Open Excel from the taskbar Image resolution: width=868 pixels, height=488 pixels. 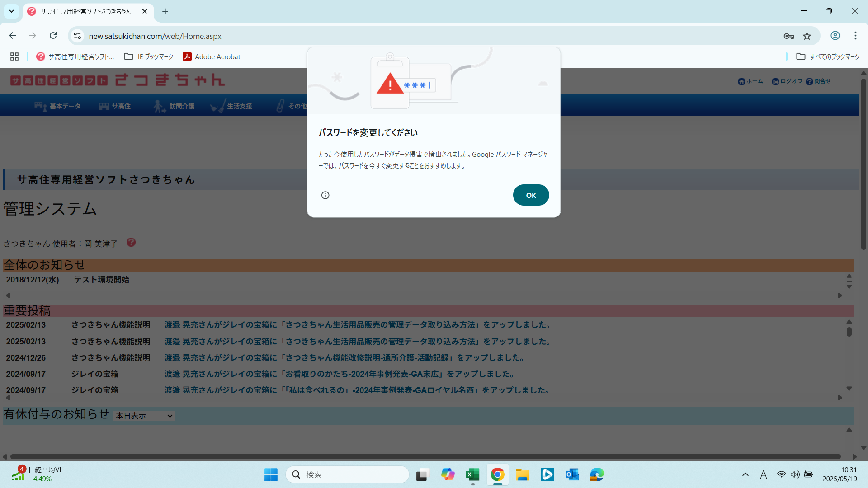click(472, 474)
